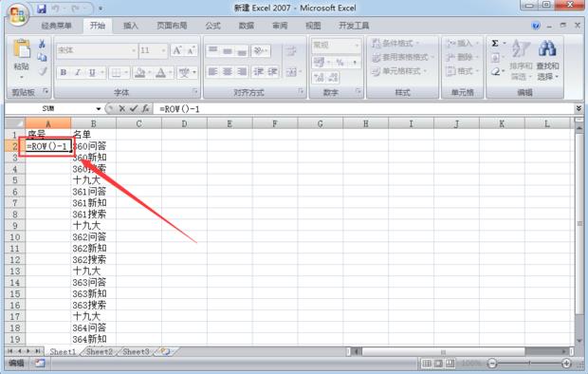
Task: Customize quick access toolbar dropdown
Action: click(x=101, y=9)
